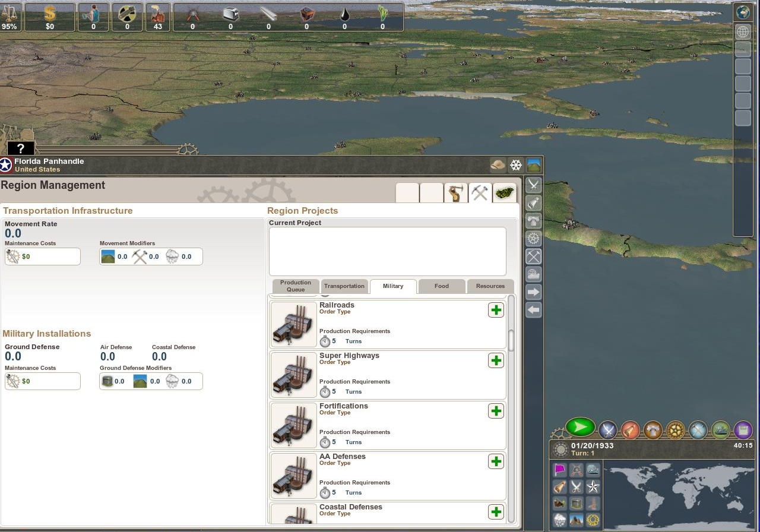Open the Food projects tab
760x532 pixels.
[x=442, y=286]
